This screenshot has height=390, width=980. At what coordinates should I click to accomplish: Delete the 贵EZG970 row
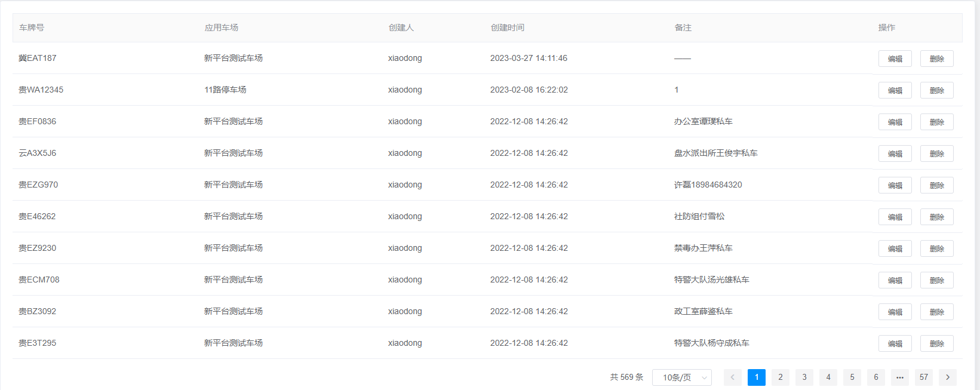pos(936,185)
